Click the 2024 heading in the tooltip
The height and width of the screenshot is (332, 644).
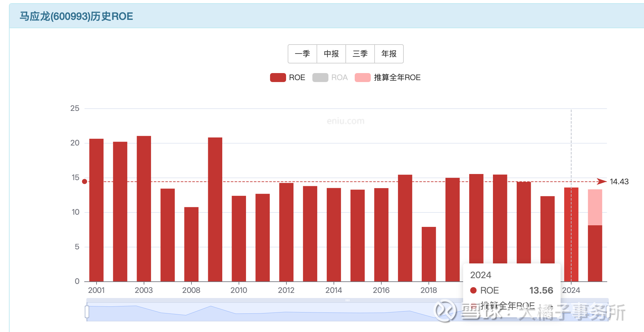click(x=480, y=275)
